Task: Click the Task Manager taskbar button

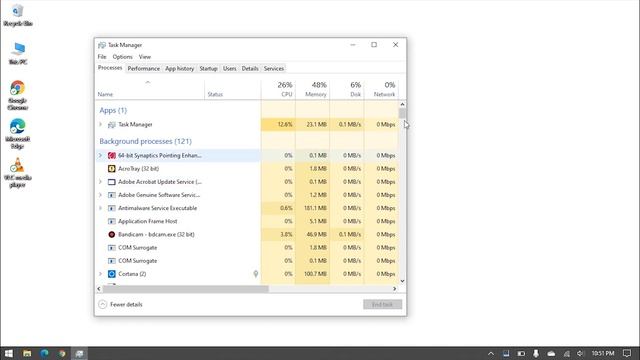Action: [x=80, y=353]
